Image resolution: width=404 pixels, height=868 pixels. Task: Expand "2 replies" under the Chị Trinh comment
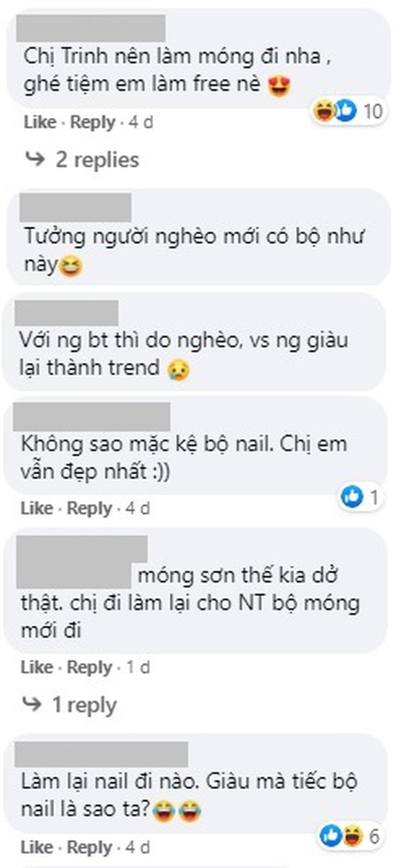tap(97, 160)
